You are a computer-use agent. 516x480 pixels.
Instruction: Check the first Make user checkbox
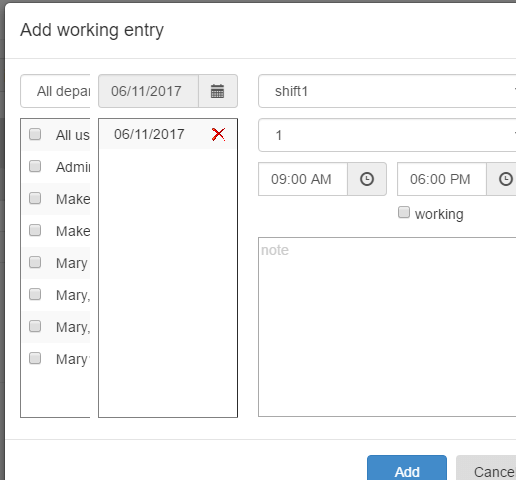(x=35, y=198)
